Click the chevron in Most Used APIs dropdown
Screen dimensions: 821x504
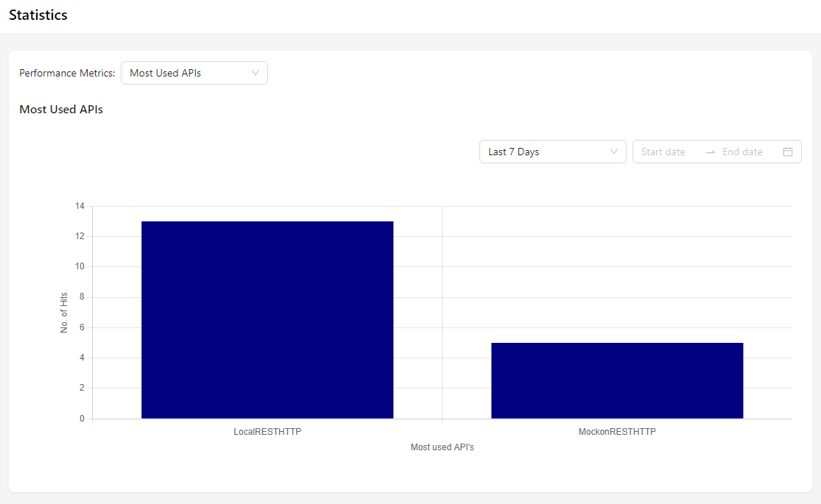256,73
